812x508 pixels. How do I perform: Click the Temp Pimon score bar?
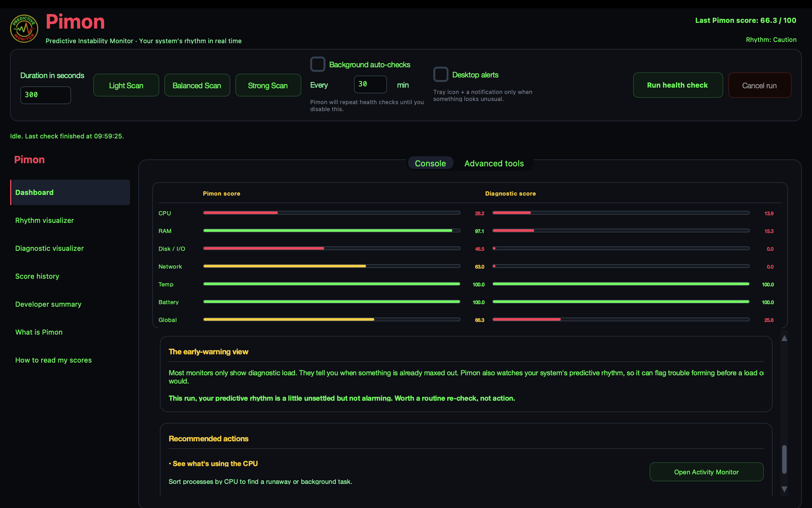(331, 284)
